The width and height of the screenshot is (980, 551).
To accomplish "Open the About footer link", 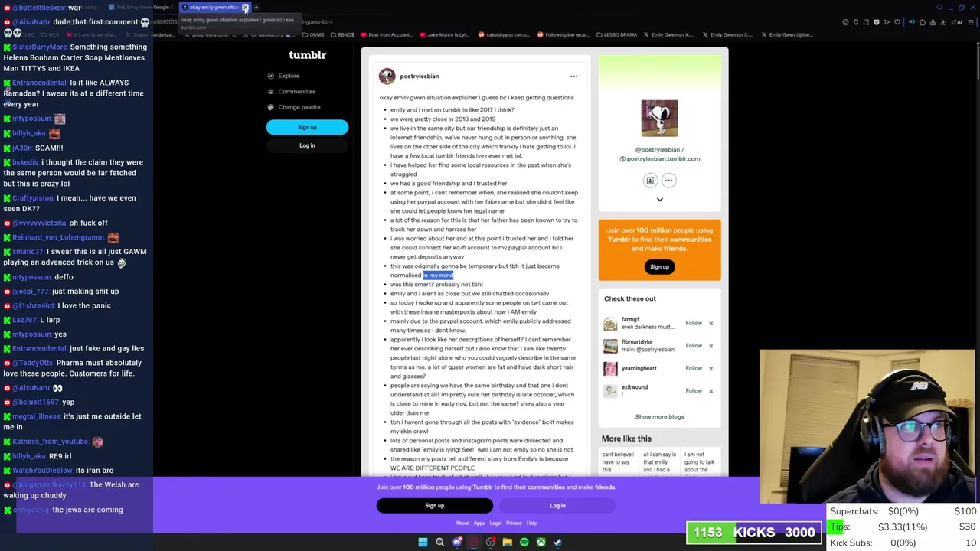I will point(462,523).
